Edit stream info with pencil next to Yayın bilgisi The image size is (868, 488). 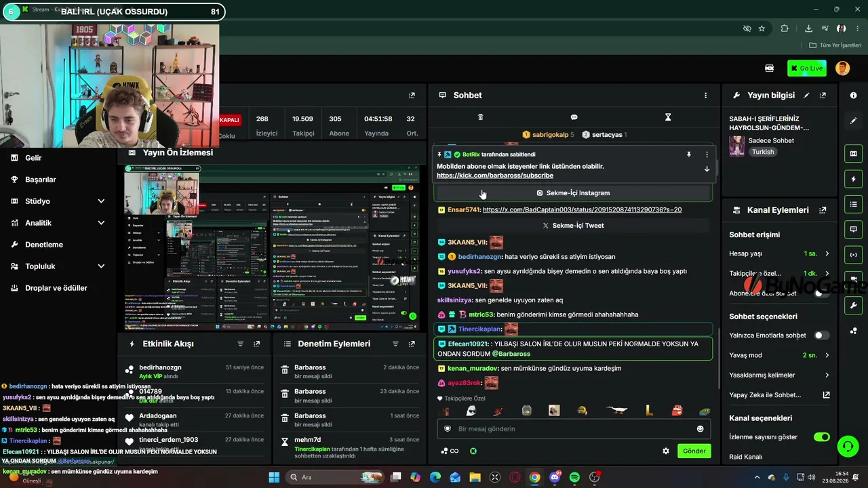(806, 96)
